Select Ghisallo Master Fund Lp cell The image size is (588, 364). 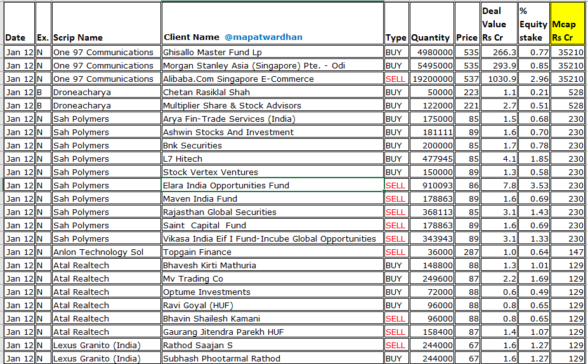click(273, 52)
